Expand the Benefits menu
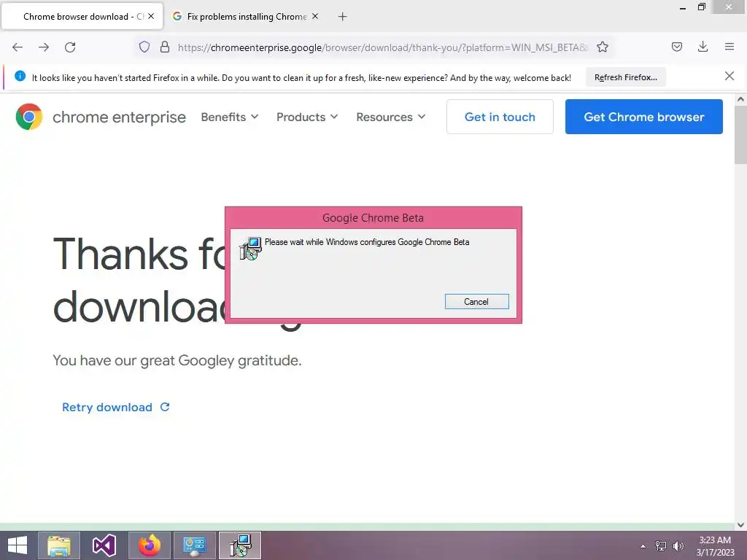 tap(230, 117)
